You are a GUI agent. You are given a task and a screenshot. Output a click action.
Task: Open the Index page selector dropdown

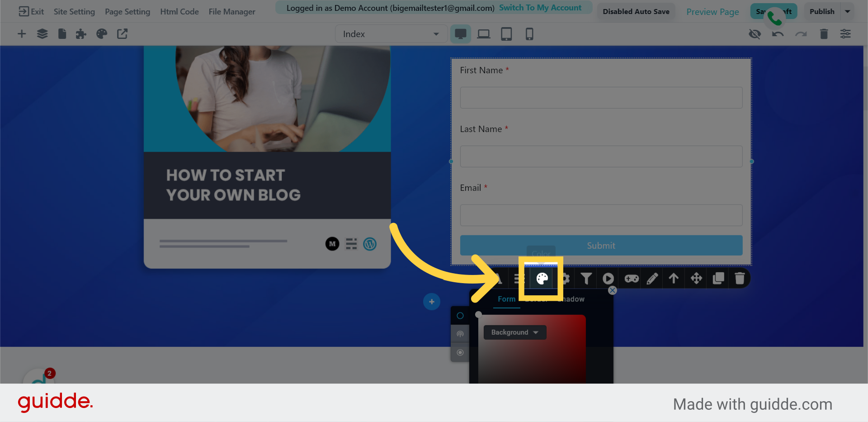pyautogui.click(x=391, y=33)
